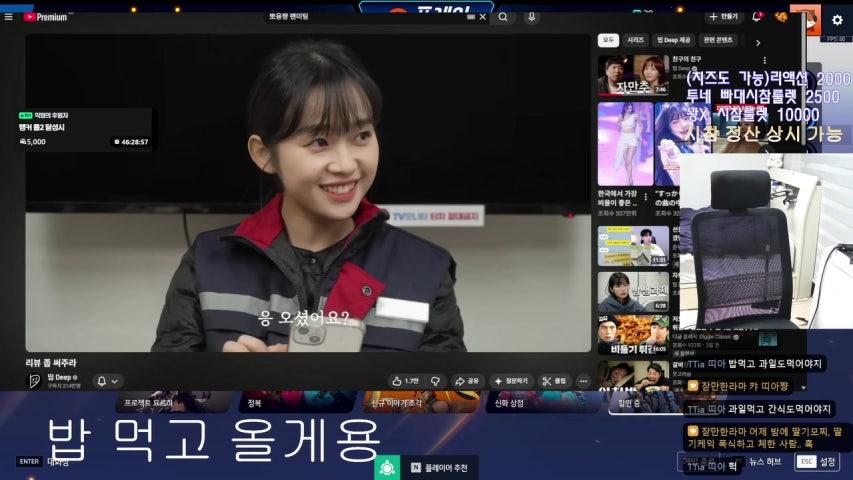Viewport: 853px width, 480px height.
Task: Expand the 만들기 create menu
Action: 723,17
